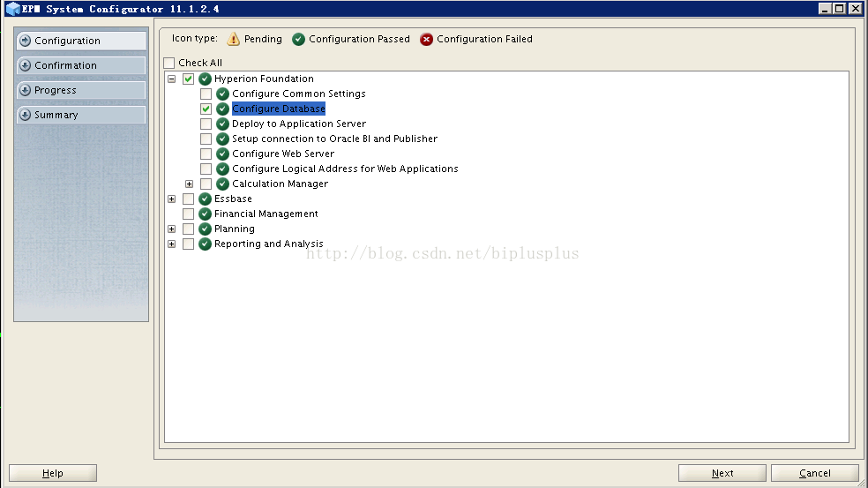Tick the Deploy to Application Server checkbox
This screenshot has height=488, width=868.
tap(206, 124)
